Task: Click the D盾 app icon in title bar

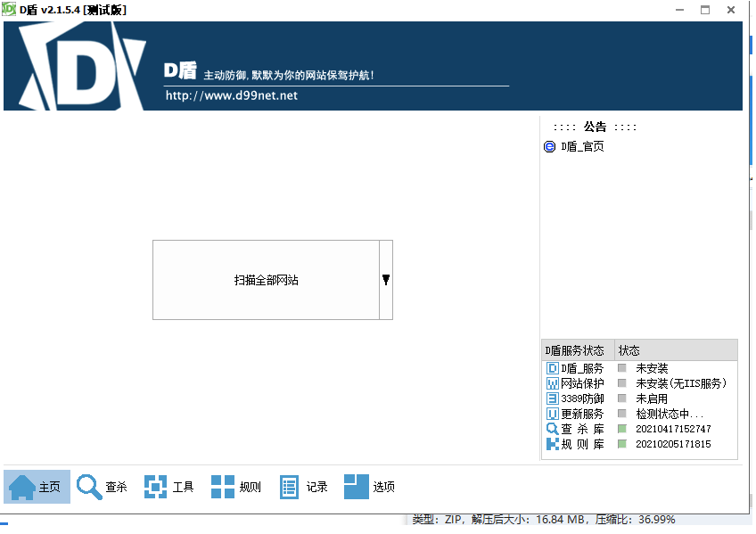Action: point(9,9)
